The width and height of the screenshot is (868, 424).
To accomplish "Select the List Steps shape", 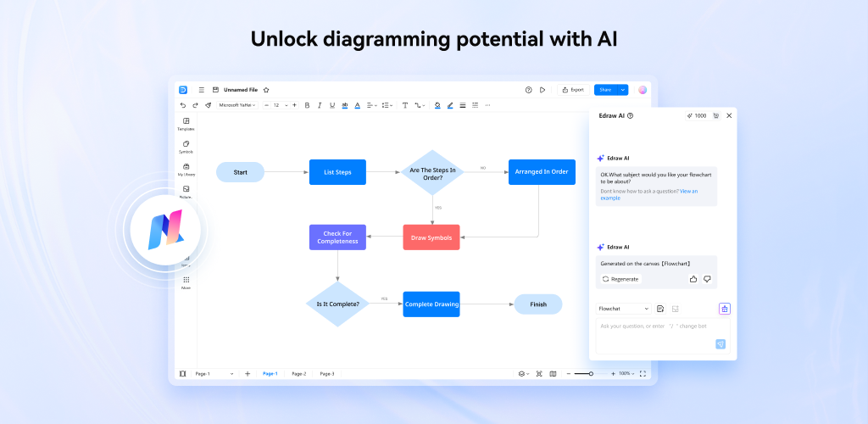I will pos(337,172).
